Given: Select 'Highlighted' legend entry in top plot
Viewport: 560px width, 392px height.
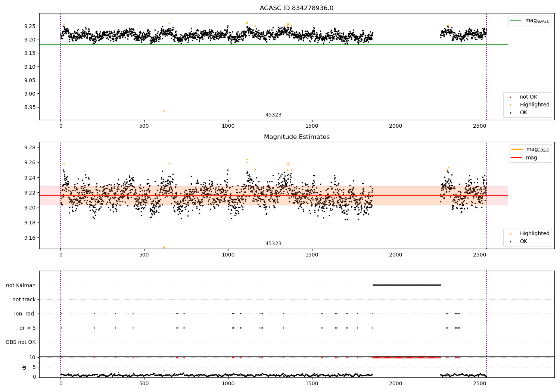Looking at the screenshot, I should (x=534, y=105).
